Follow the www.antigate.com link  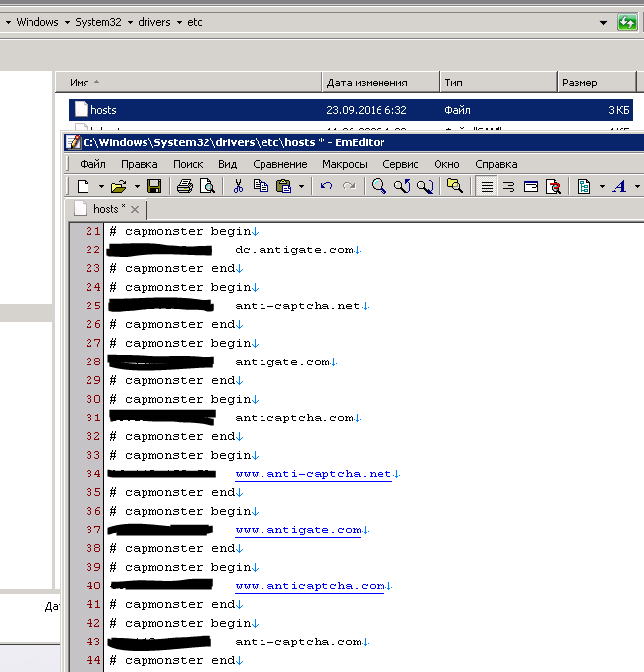pos(298,531)
